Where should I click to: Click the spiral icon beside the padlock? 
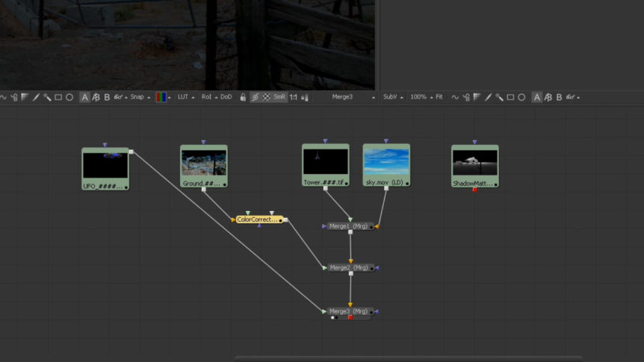coord(255,97)
